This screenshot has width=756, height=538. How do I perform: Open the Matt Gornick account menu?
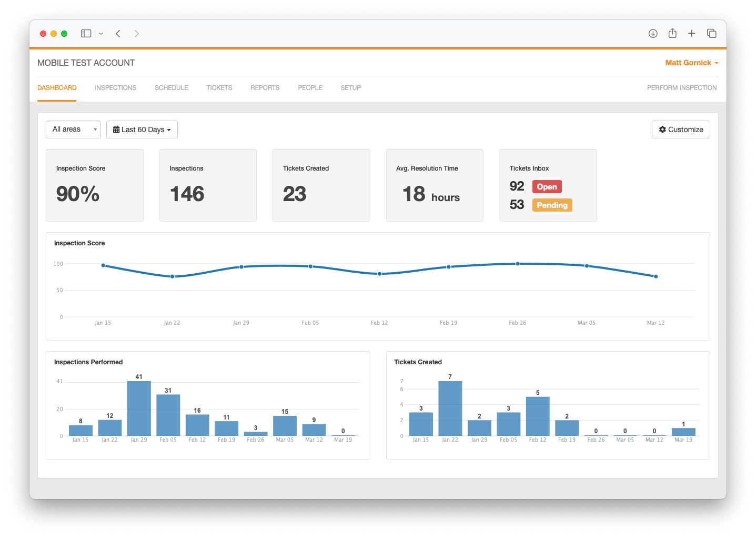pyautogui.click(x=691, y=62)
